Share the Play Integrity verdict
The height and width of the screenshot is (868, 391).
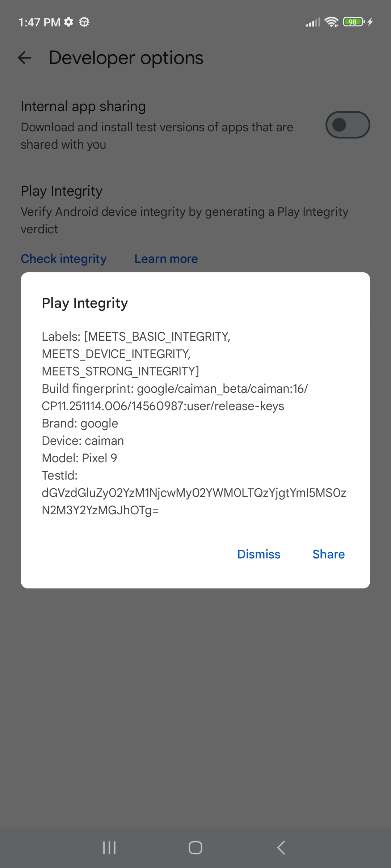tap(328, 554)
